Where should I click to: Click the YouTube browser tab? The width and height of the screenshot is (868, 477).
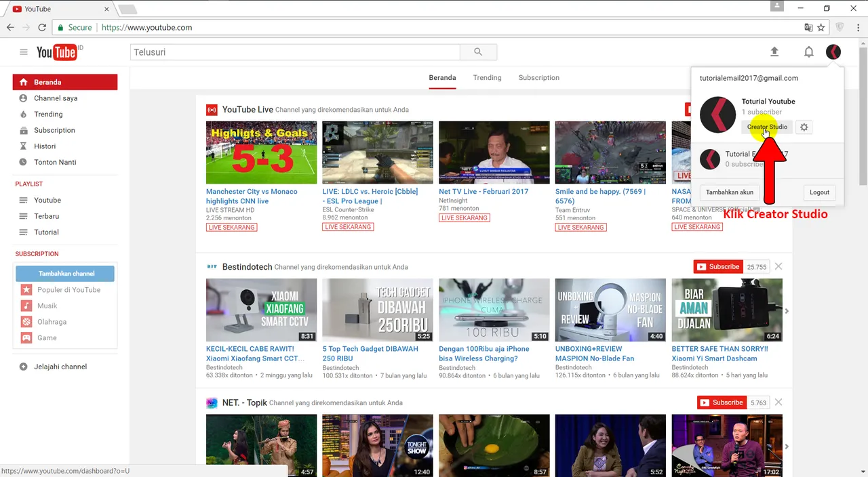point(60,9)
